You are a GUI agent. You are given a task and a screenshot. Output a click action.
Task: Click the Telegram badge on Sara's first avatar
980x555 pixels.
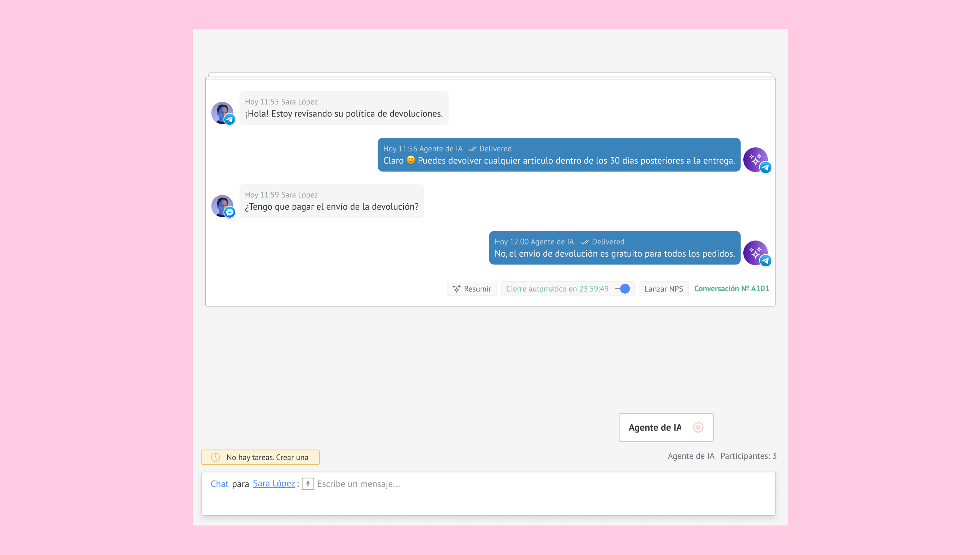click(230, 119)
